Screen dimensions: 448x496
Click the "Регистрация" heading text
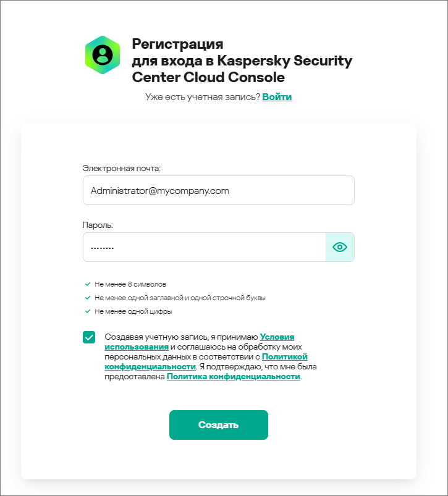coord(177,44)
